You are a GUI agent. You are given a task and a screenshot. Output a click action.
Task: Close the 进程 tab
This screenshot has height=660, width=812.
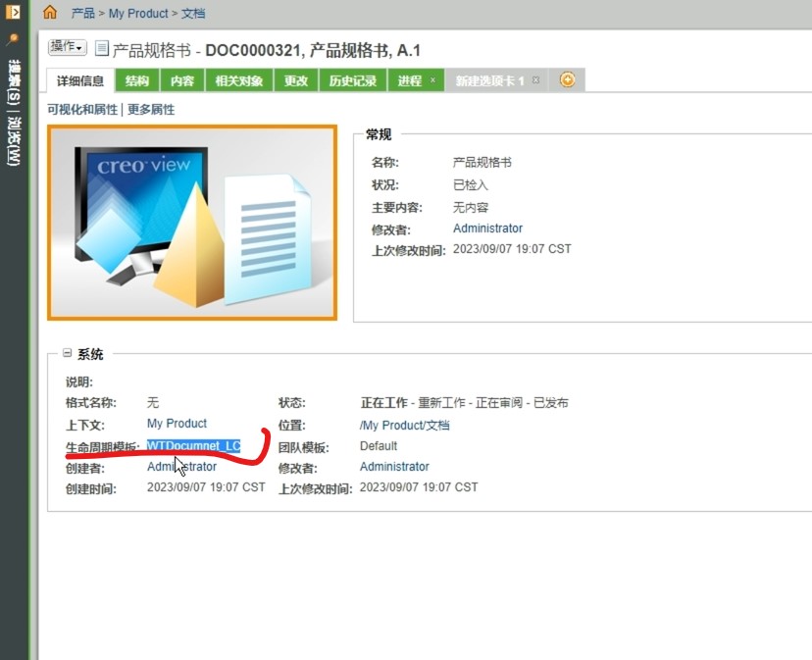[432, 80]
